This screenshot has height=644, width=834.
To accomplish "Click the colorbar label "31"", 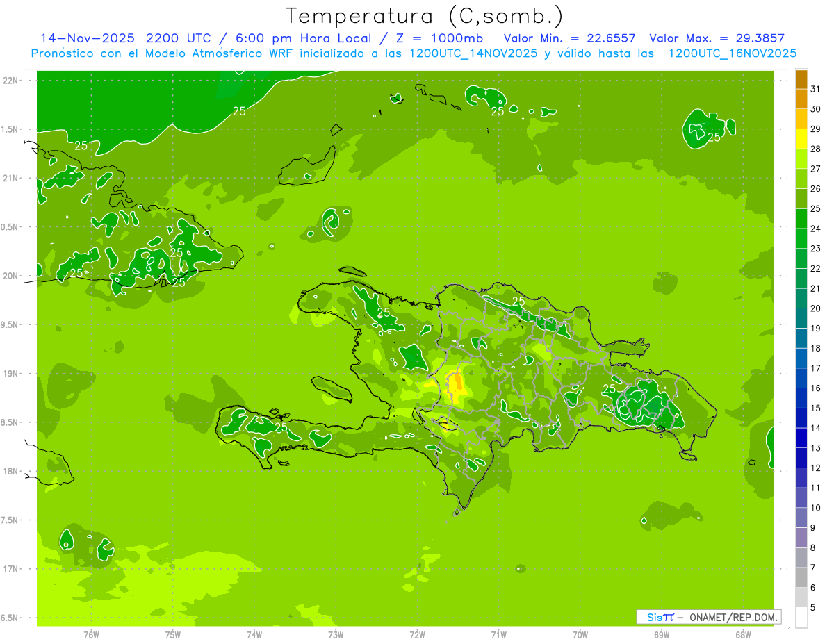I will (816, 89).
